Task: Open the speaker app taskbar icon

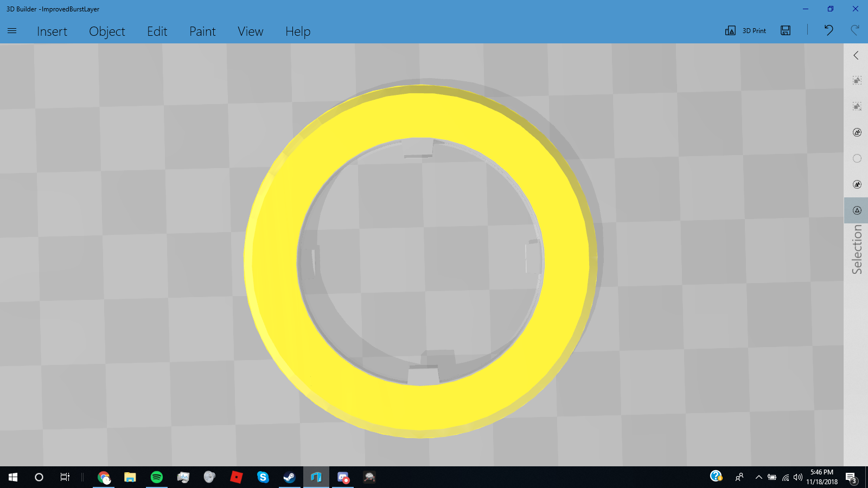Action: [209, 477]
